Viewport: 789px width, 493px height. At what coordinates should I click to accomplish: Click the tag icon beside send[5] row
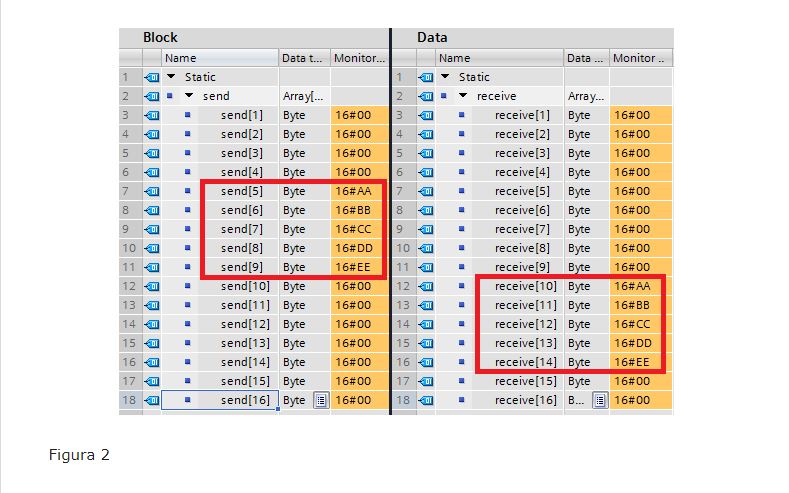pyautogui.click(x=152, y=191)
